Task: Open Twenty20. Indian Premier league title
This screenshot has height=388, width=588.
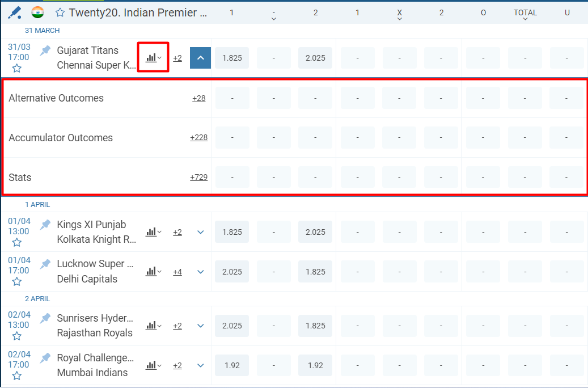Action: [138, 12]
